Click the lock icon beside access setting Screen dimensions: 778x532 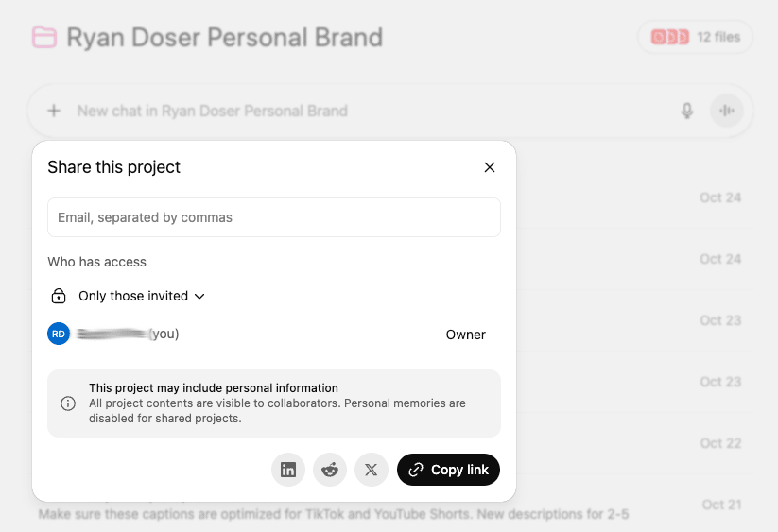(59, 296)
